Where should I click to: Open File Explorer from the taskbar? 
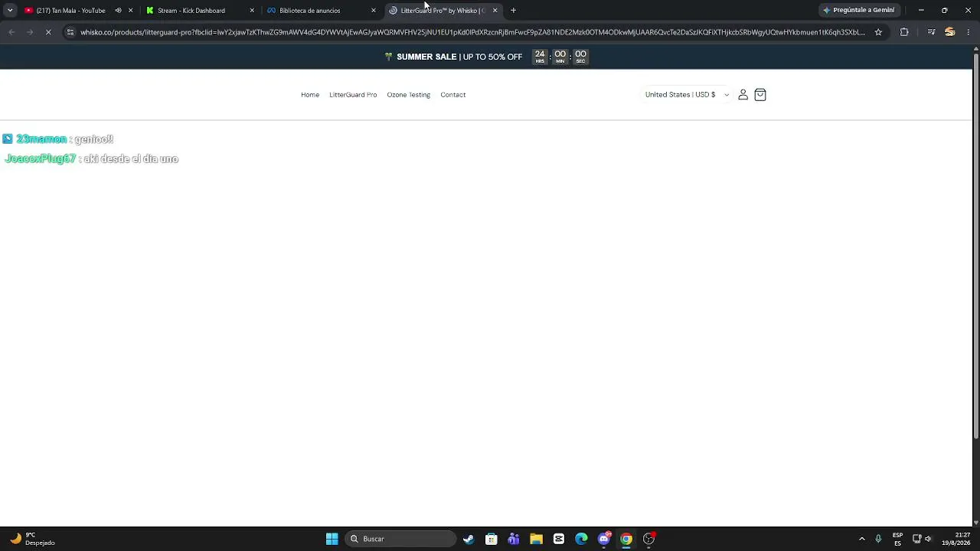click(x=536, y=539)
